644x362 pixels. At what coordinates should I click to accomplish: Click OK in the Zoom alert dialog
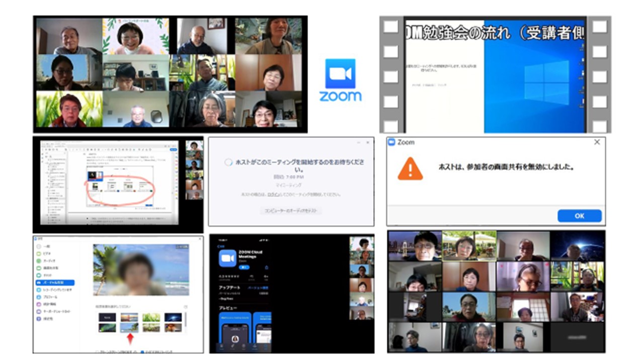(x=579, y=216)
